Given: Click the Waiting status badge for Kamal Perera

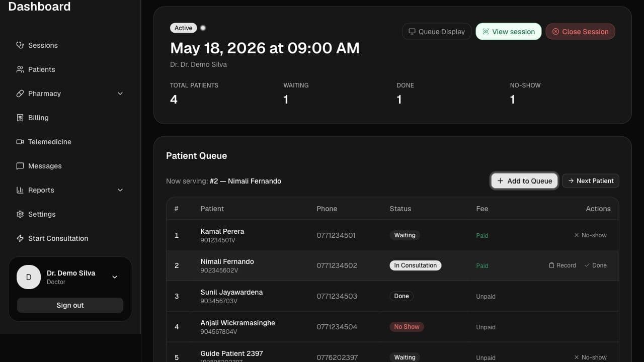Looking at the screenshot, I should [405, 235].
